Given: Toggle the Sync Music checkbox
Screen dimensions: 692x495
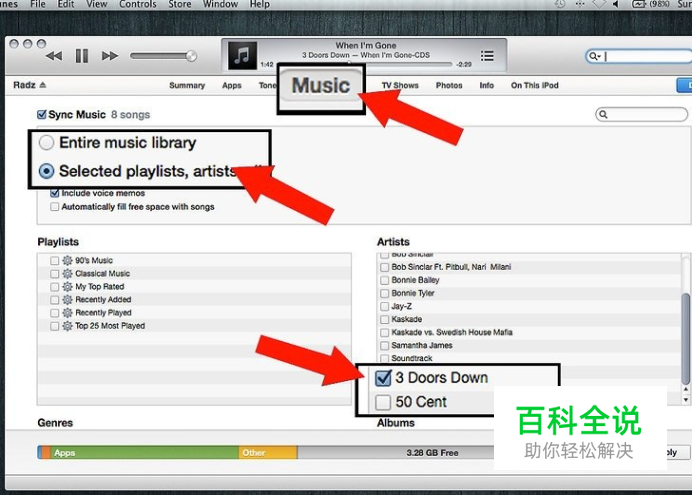Looking at the screenshot, I should [42, 115].
